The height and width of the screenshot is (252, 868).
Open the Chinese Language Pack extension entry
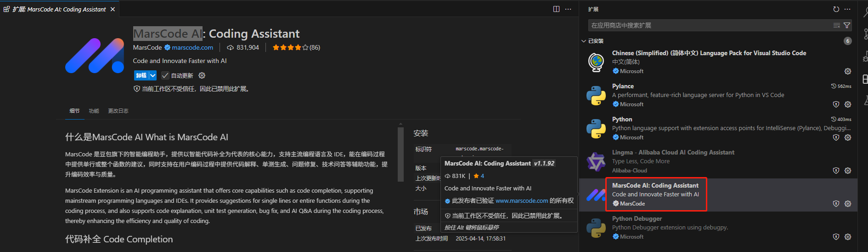coord(718,62)
